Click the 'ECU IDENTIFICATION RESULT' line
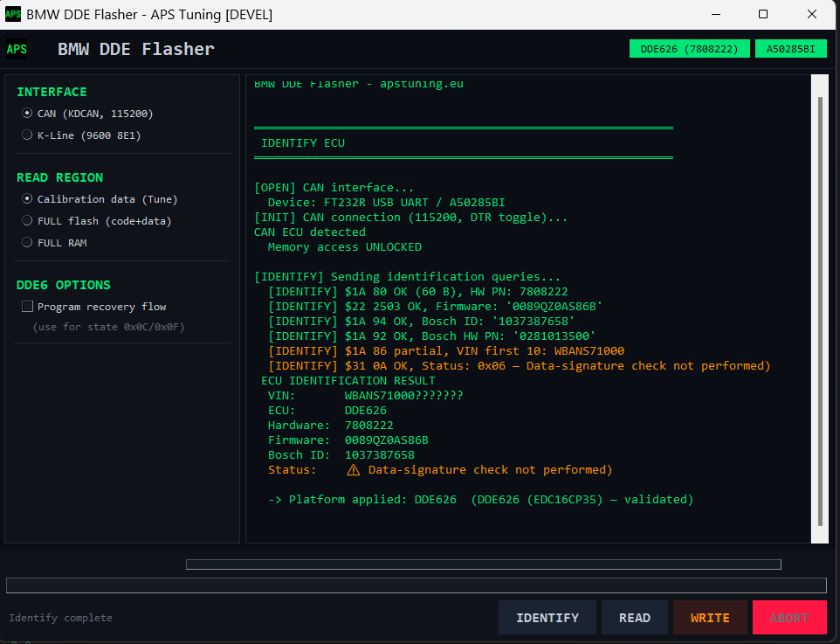Image resolution: width=840 pixels, height=644 pixels. 348,381
